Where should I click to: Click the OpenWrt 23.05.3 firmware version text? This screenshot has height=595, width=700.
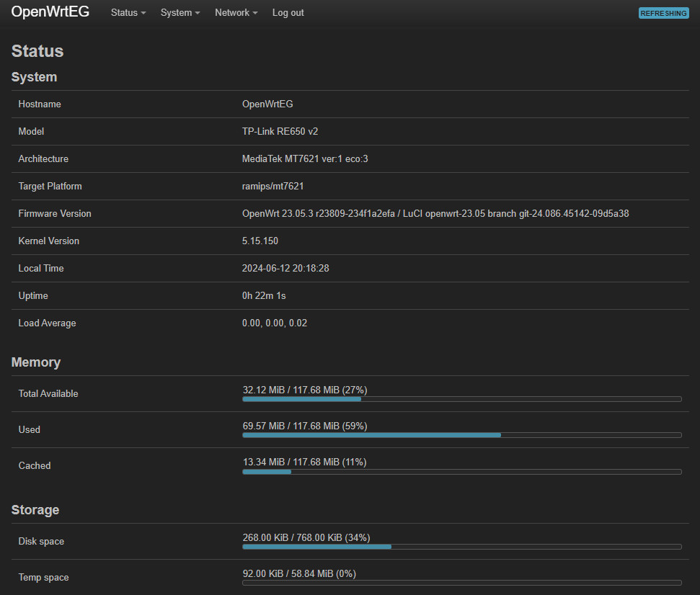coord(435,214)
